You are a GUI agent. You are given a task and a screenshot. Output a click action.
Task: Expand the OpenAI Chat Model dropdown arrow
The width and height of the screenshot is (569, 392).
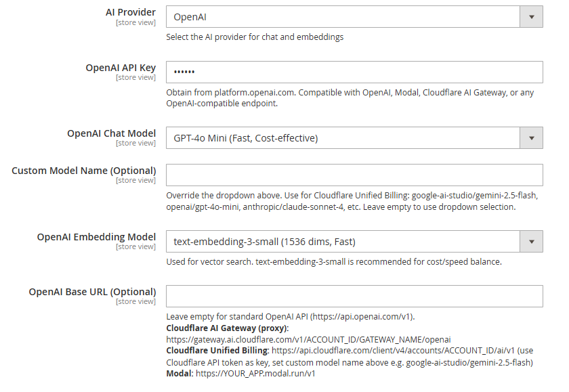click(531, 138)
